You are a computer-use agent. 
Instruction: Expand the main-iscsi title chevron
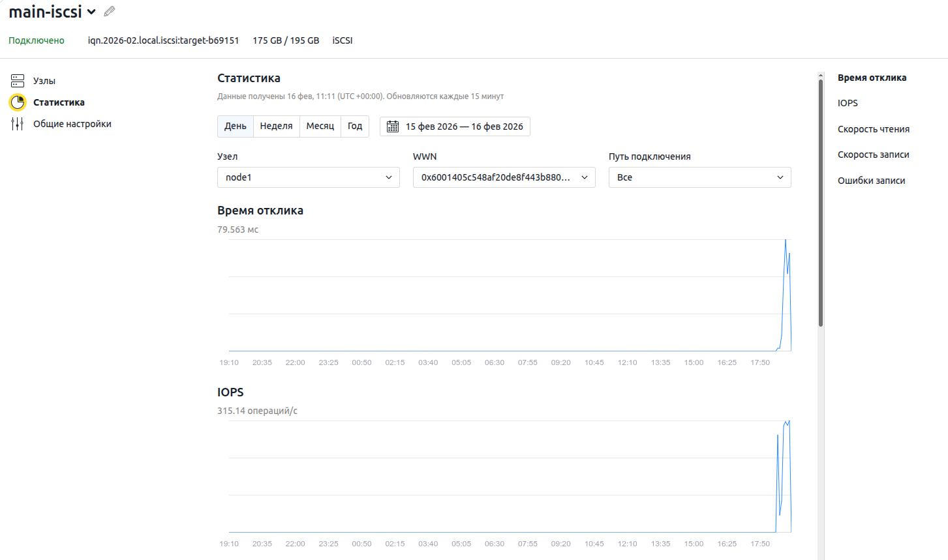[91, 12]
